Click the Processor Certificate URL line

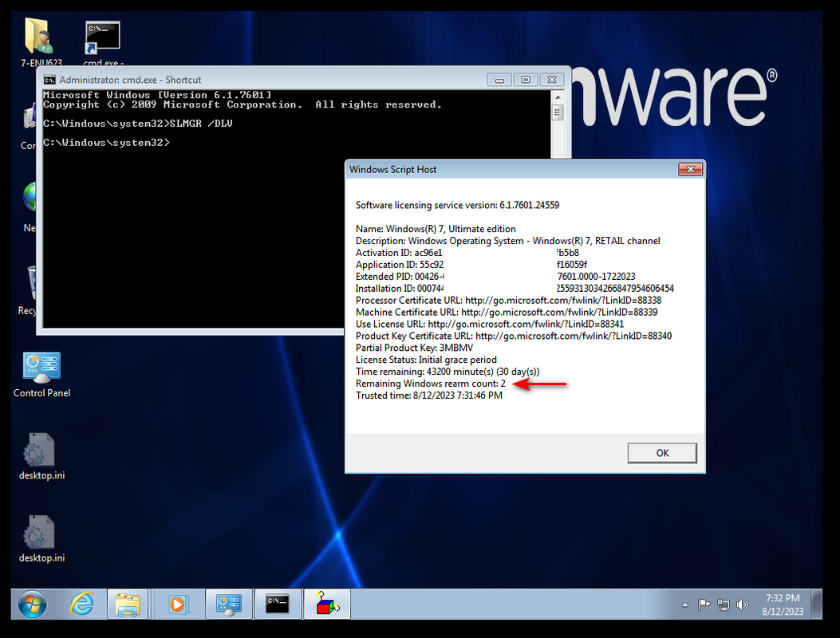(508, 301)
